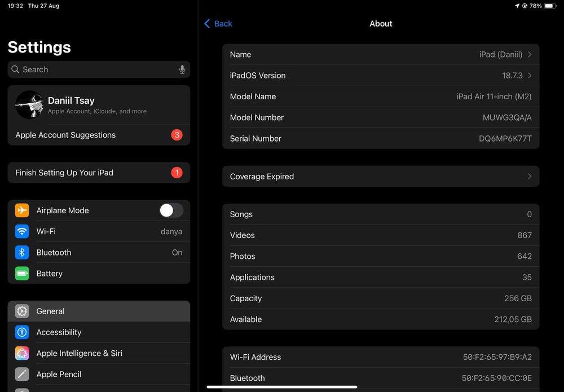564x392 pixels.
Task: Open Battery settings in sidebar
Action: [99, 274]
